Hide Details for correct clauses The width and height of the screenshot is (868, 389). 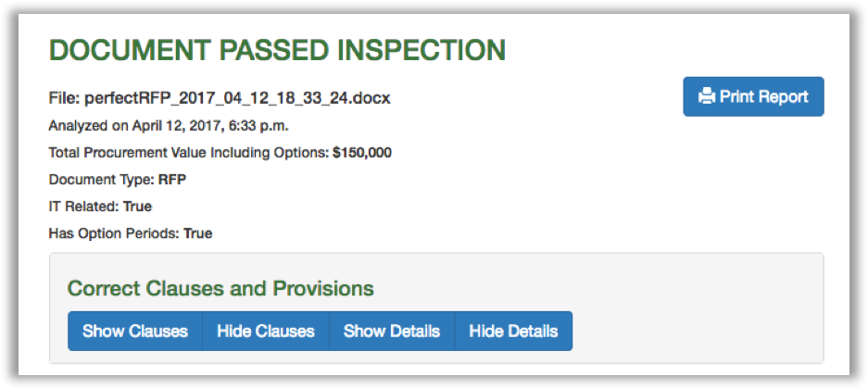(x=513, y=331)
